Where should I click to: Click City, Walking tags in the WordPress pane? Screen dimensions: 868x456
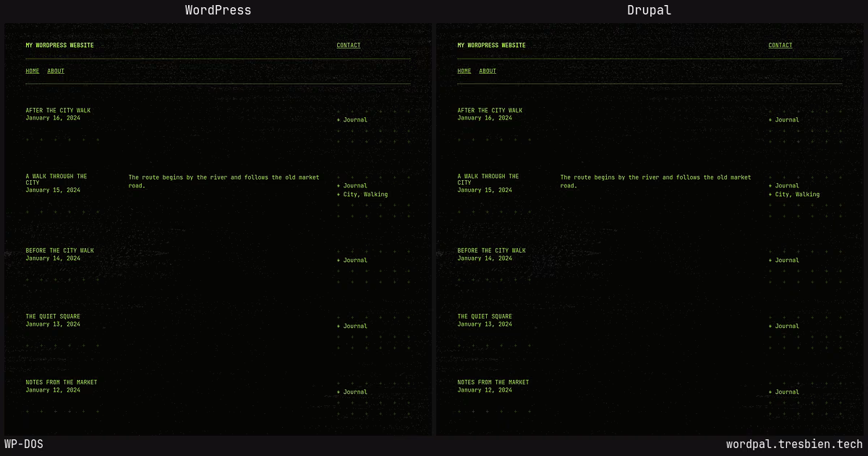365,194
